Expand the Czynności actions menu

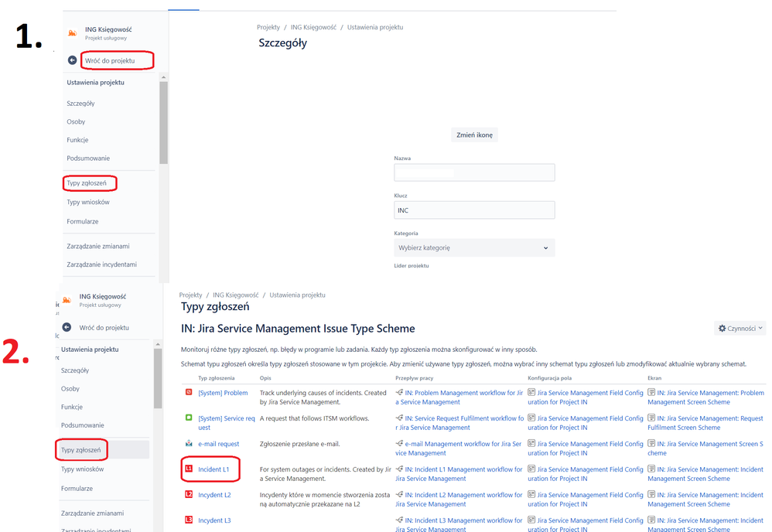(x=740, y=329)
